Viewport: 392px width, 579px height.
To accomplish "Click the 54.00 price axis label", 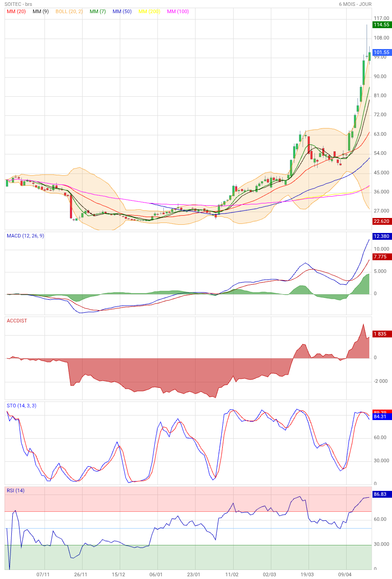I will [380, 153].
